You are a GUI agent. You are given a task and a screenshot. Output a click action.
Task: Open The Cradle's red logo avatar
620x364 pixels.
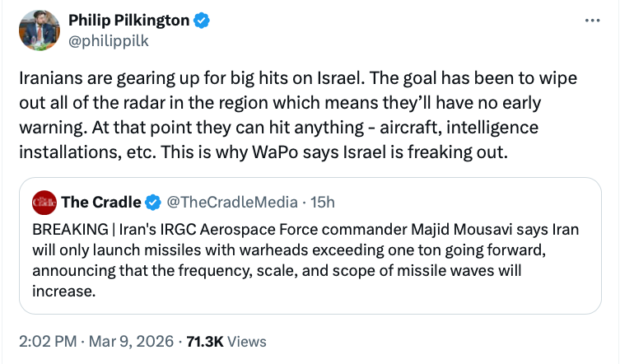(44, 202)
